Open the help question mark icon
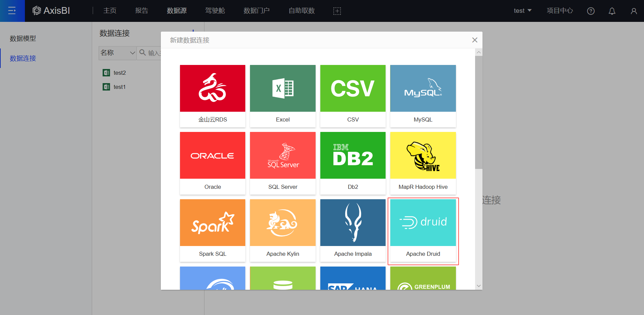Viewport: 644px width, 315px height. click(x=591, y=11)
